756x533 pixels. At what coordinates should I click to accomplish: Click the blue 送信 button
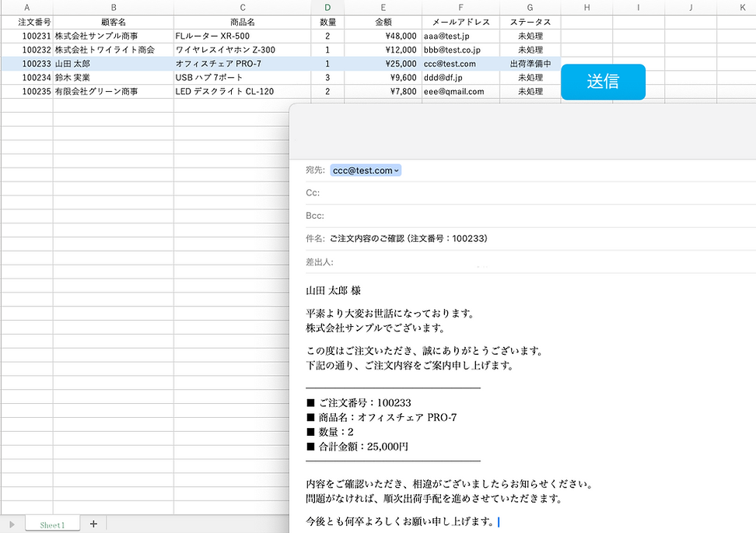click(603, 82)
